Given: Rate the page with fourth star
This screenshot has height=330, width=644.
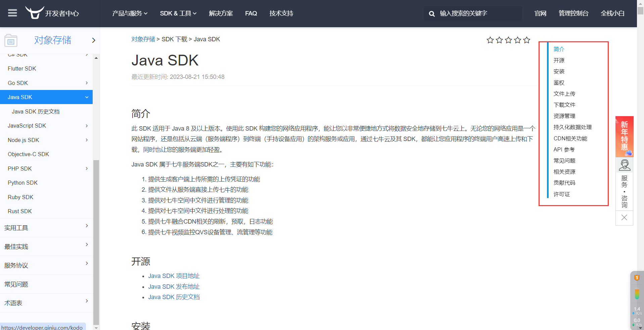Looking at the screenshot, I should click(x=518, y=40).
